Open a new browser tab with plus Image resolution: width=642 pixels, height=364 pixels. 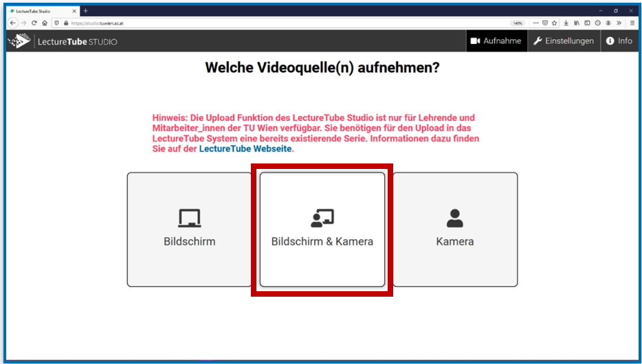click(85, 11)
